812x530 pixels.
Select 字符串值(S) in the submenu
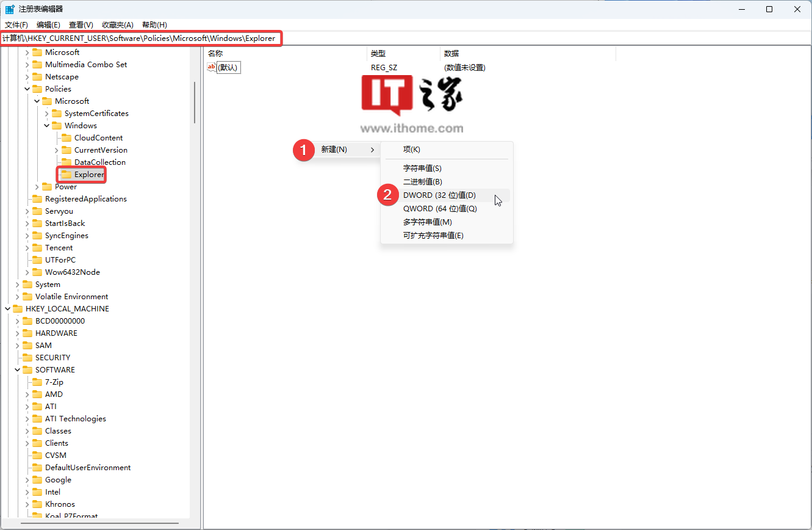(422, 169)
